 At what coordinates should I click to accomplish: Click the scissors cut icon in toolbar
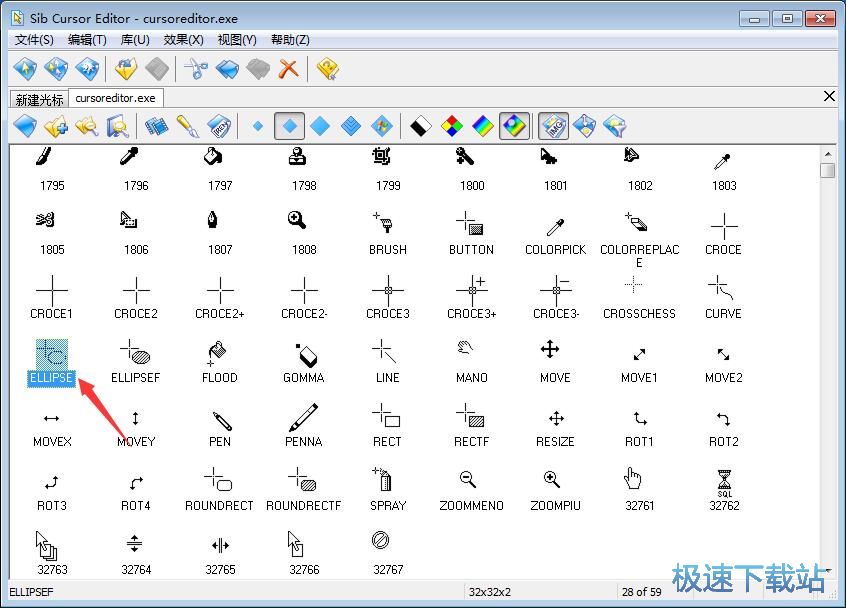(x=196, y=69)
